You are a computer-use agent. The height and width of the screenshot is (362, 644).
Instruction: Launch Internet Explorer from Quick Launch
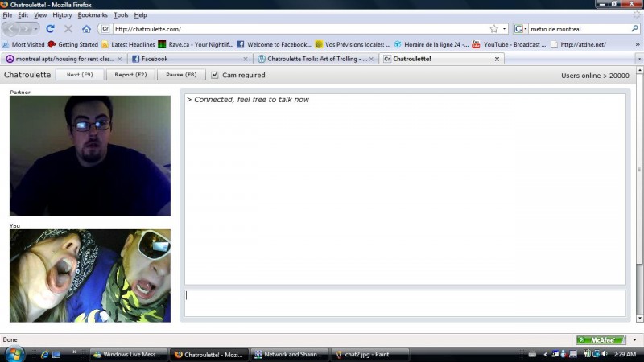point(44,354)
